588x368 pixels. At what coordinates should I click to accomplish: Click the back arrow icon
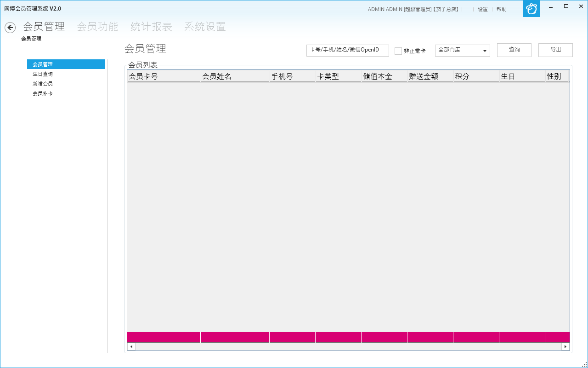pyautogui.click(x=10, y=28)
